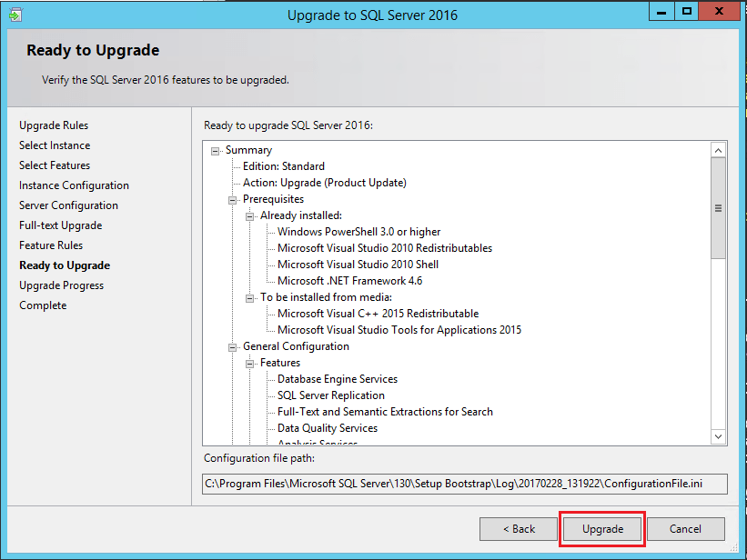Click scrollbar up arrow in summary
This screenshot has height=560, width=747.
tap(718, 151)
